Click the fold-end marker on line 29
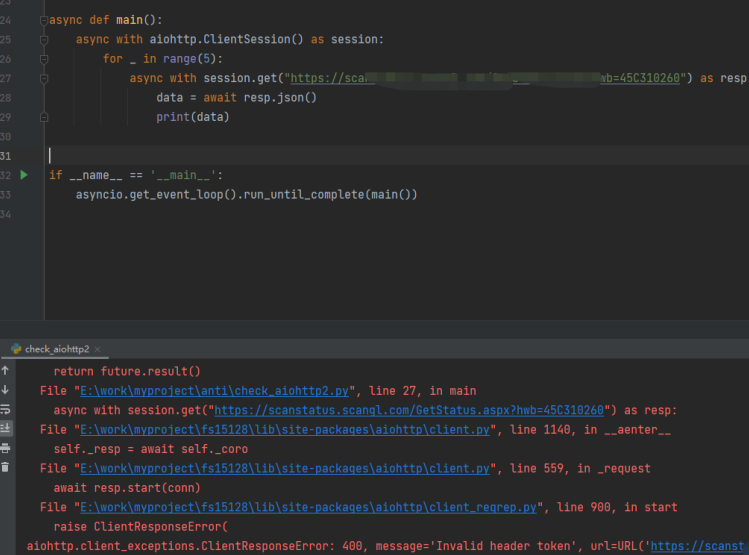This screenshot has width=749, height=555. click(43, 117)
